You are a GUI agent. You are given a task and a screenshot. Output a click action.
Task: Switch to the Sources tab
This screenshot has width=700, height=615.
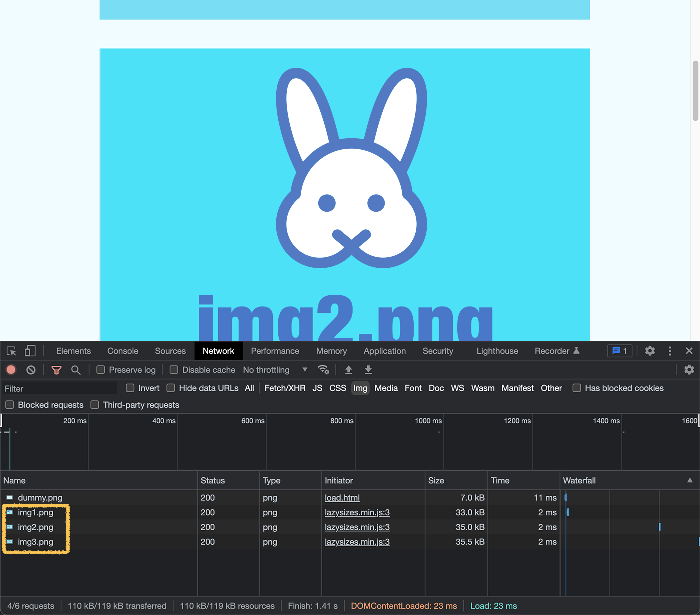(x=170, y=351)
